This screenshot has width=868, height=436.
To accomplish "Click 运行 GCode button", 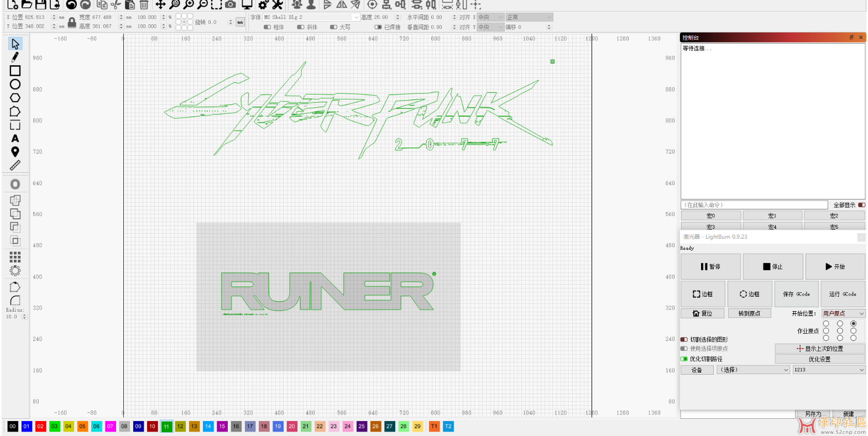I will [x=843, y=294].
